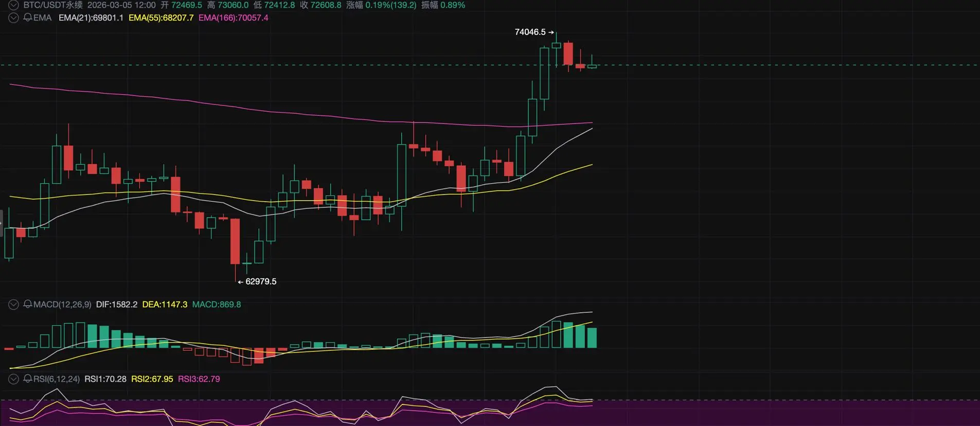Open the RSI alert bell
The width and height of the screenshot is (980, 426).
[x=28, y=379]
